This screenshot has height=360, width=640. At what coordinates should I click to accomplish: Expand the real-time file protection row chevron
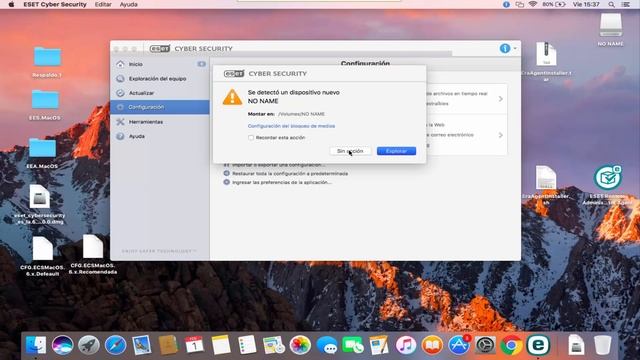tap(500, 99)
